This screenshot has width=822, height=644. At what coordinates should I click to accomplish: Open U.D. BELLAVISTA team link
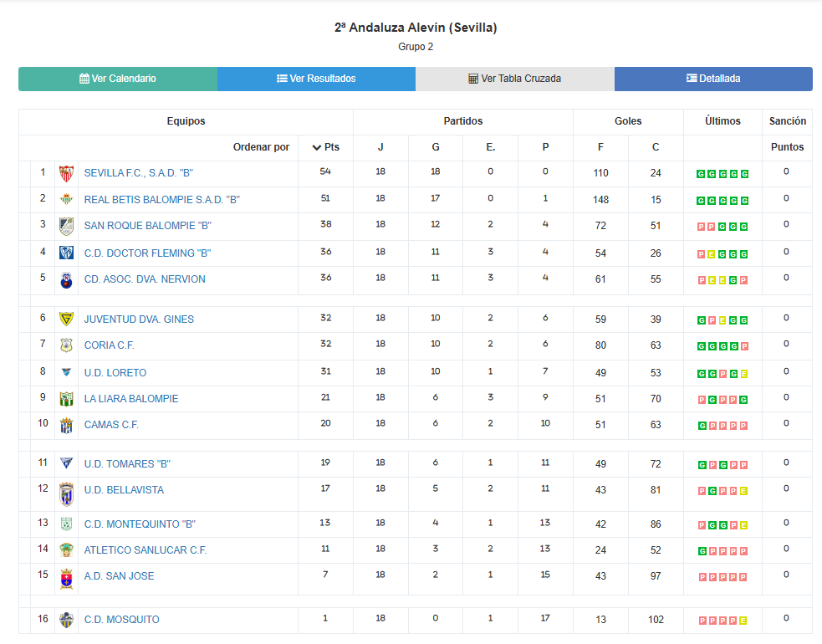point(124,490)
